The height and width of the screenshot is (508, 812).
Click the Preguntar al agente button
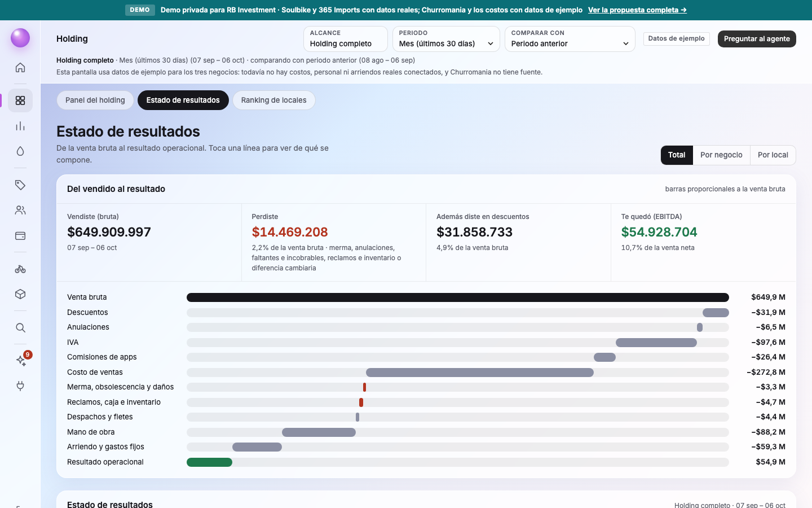tap(757, 39)
